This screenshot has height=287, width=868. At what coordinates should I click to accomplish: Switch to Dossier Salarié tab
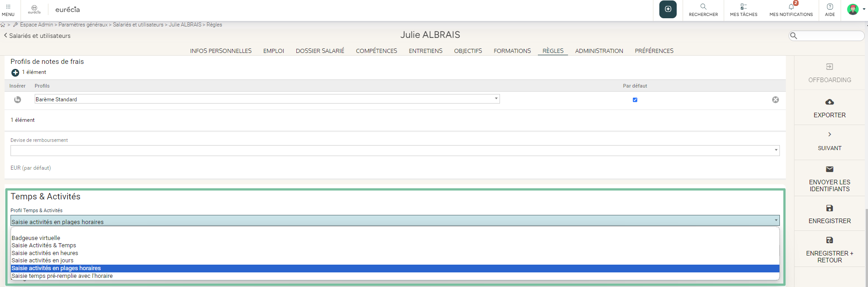(320, 51)
